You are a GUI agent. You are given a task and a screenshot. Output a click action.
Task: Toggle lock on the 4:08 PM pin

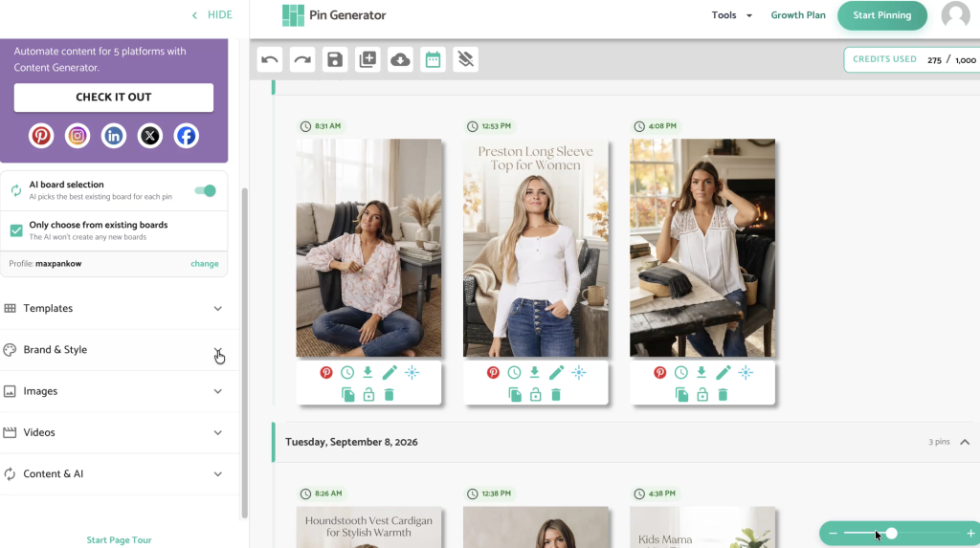pyautogui.click(x=702, y=394)
